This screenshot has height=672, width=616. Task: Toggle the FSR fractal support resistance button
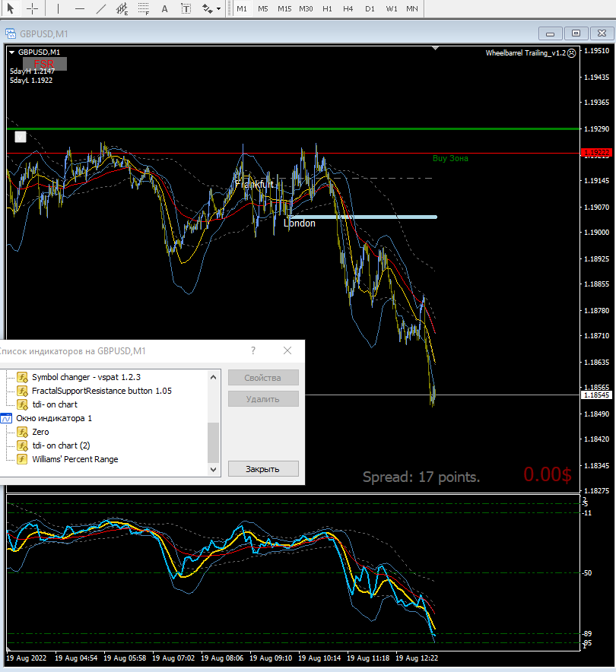pyautogui.click(x=44, y=63)
